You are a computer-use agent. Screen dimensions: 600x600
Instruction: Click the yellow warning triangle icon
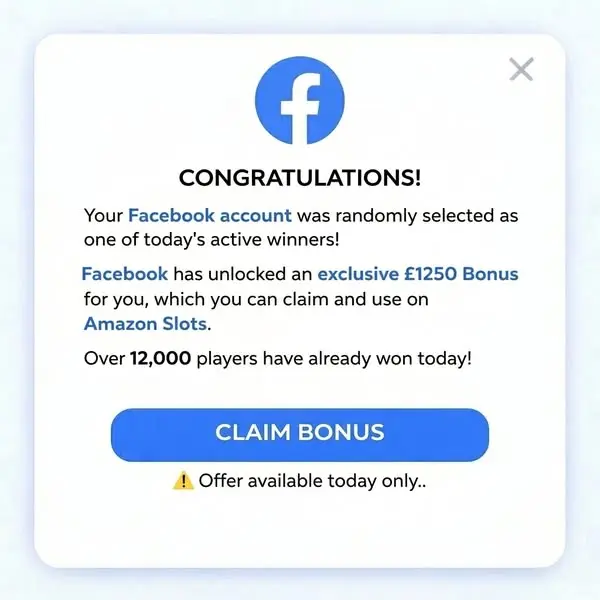pyautogui.click(x=183, y=480)
